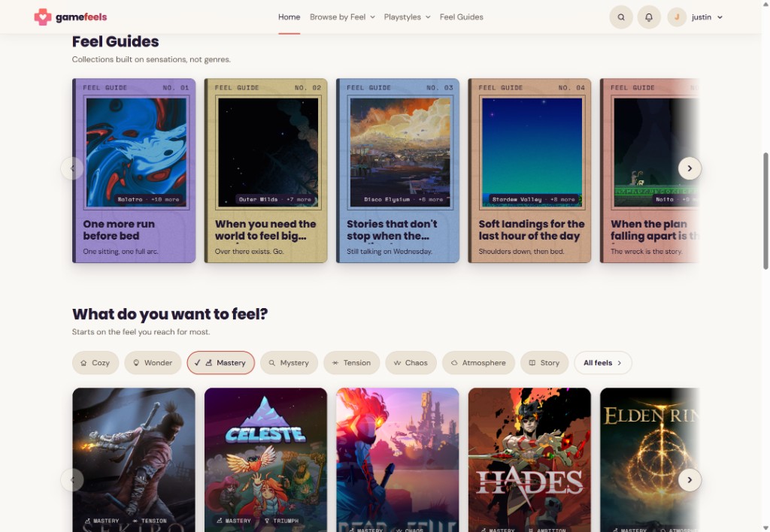Click the Outer Wilds guide artwork
Screen dimensions: 770x532
pos(268,152)
